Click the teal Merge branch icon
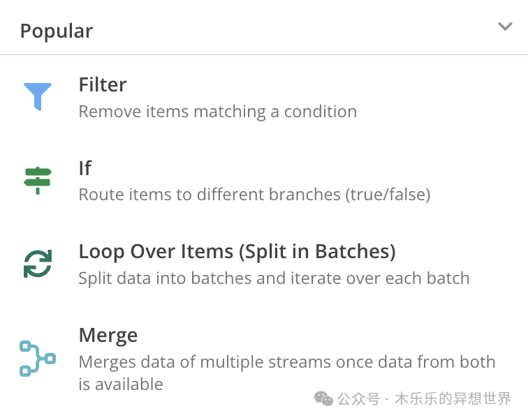The width and height of the screenshot is (528, 420). [x=38, y=359]
